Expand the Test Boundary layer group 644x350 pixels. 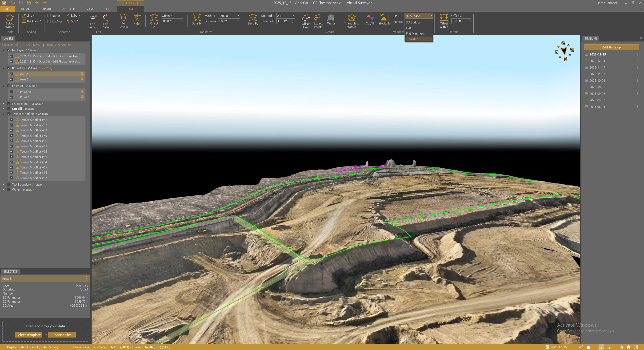point(3,184)
